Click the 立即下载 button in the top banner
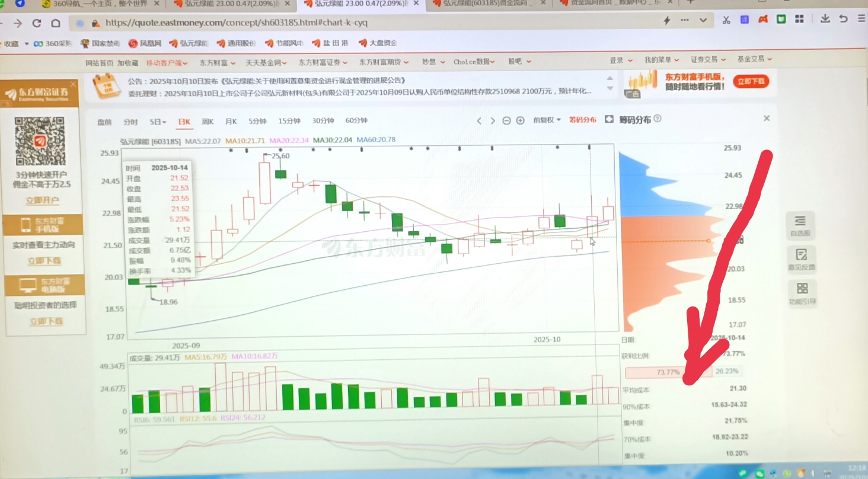 751,81
